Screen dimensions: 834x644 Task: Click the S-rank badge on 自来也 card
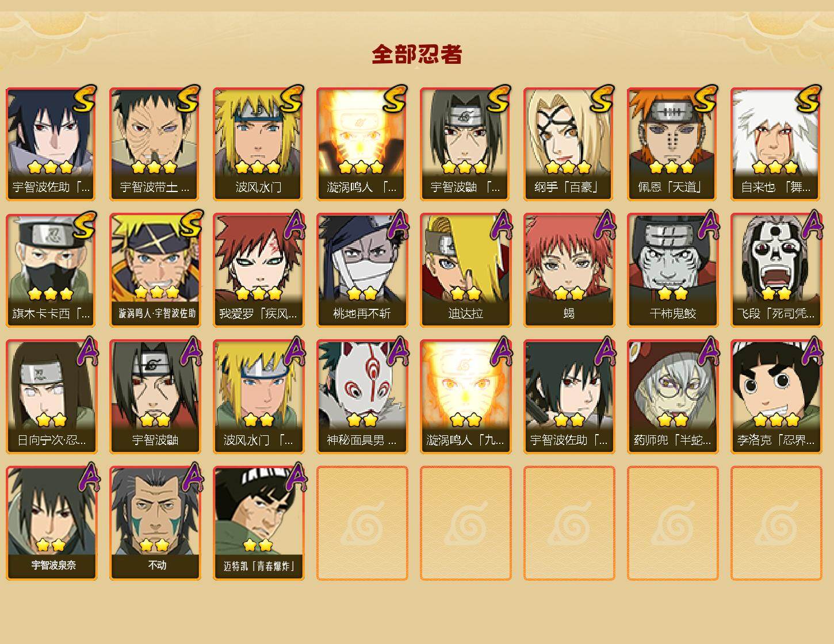click(809, 99)
